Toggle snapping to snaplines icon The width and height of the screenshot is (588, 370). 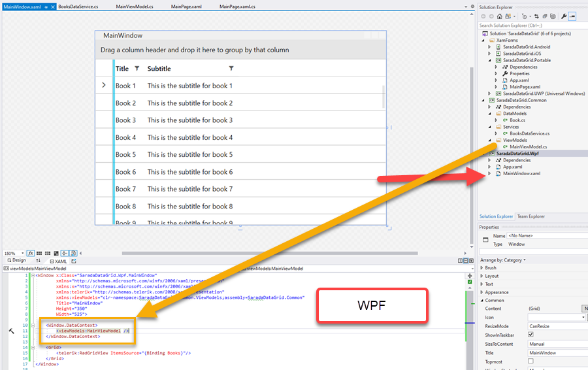tap(65, 253)
